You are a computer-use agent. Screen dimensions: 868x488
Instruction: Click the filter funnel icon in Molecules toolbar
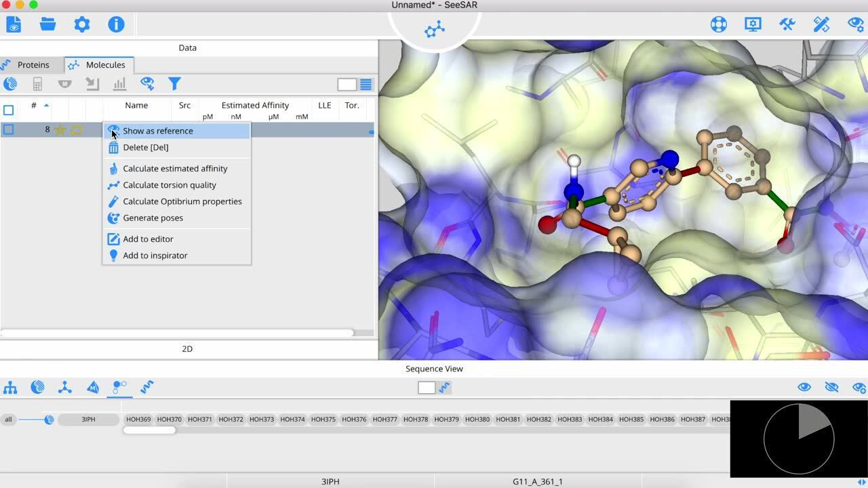click(174, 84)
